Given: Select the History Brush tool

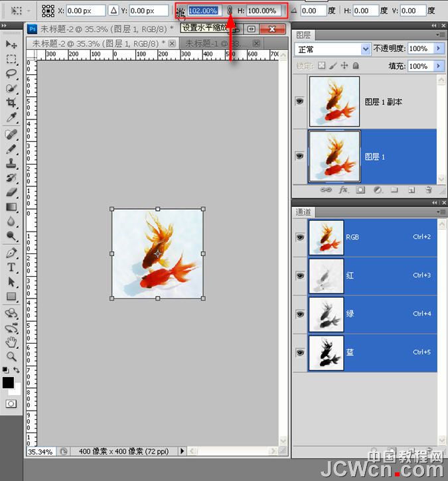Looking at the screenshot, I should (x=11, y=178).
